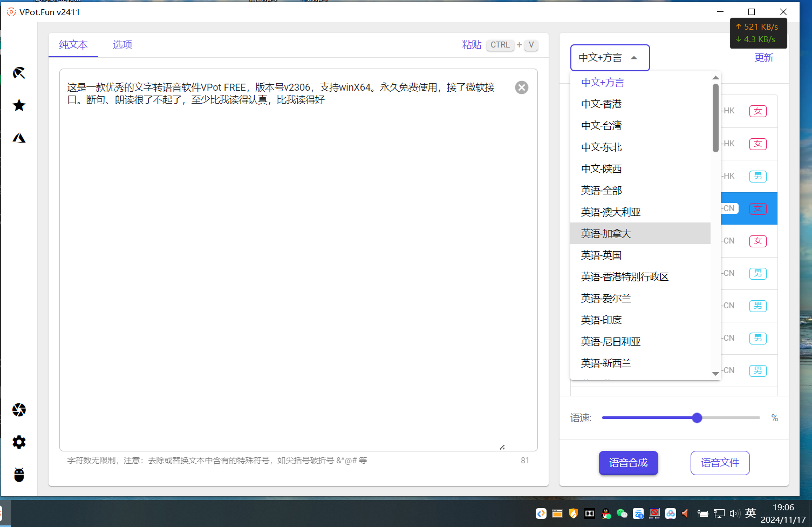Select the star favorites icon in sidebar

point(19,105)
